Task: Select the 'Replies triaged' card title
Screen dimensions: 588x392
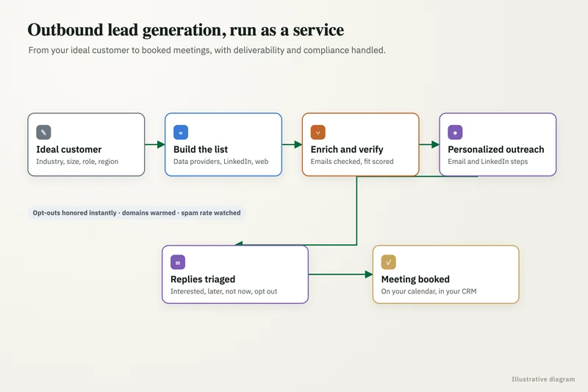Action: coord(203,279)
